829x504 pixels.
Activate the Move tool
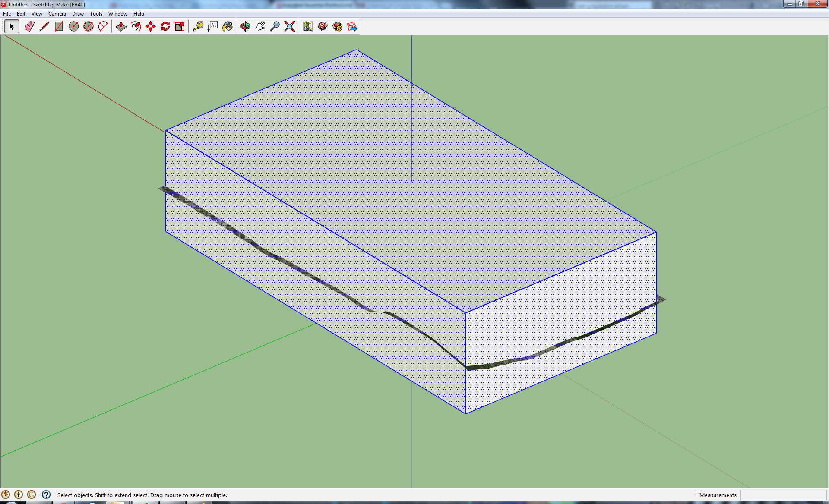tap(151, 27)
